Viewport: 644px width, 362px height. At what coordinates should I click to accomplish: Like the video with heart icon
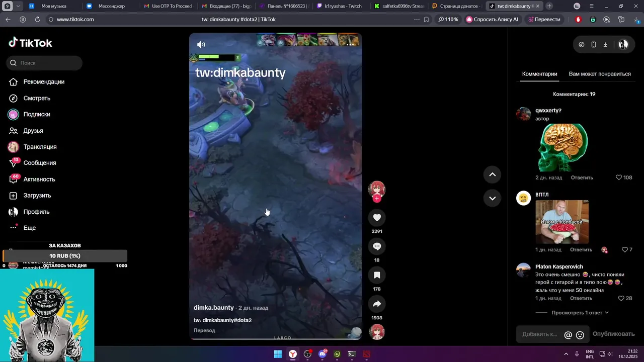377,217
